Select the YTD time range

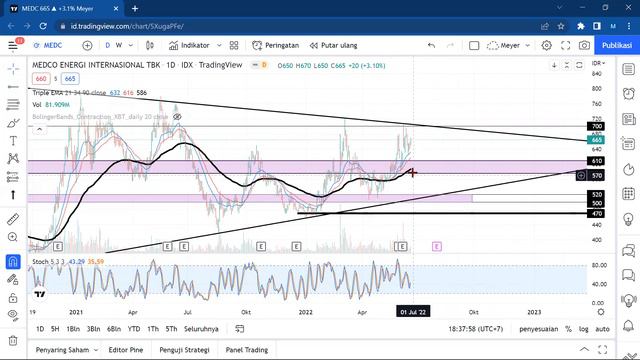click(134, 329)
